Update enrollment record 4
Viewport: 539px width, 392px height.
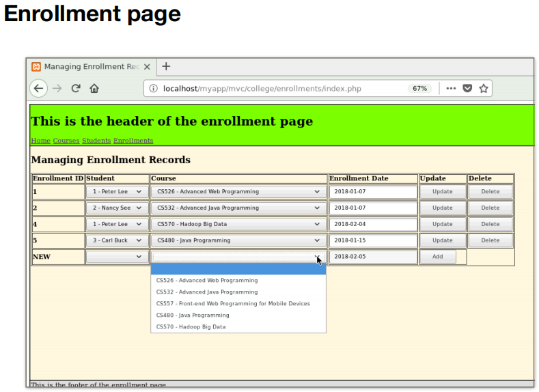point(443,224)
